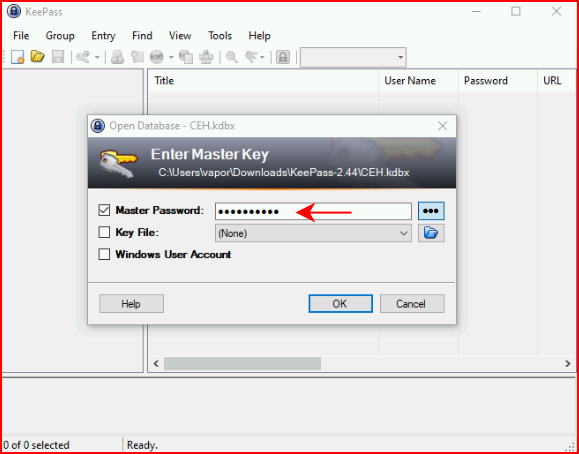This screenshot has height=454, width=579.
Task: Click the Copy User Name toolbar icon
Action: pos(117,57)
